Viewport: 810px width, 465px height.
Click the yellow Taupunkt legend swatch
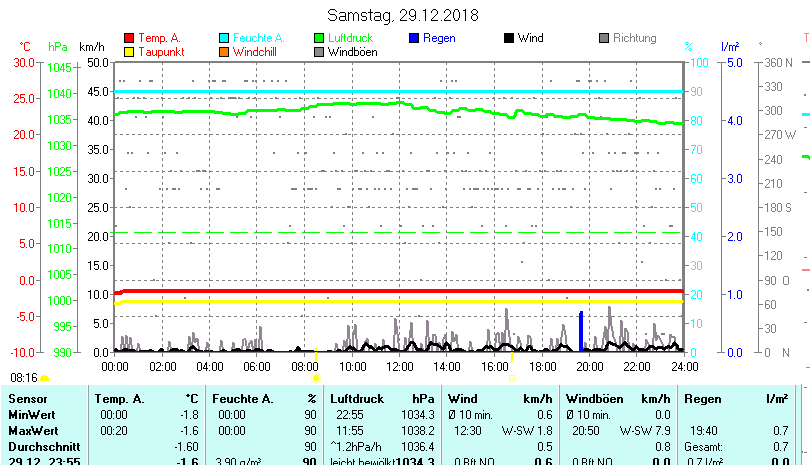coord(128,51)
